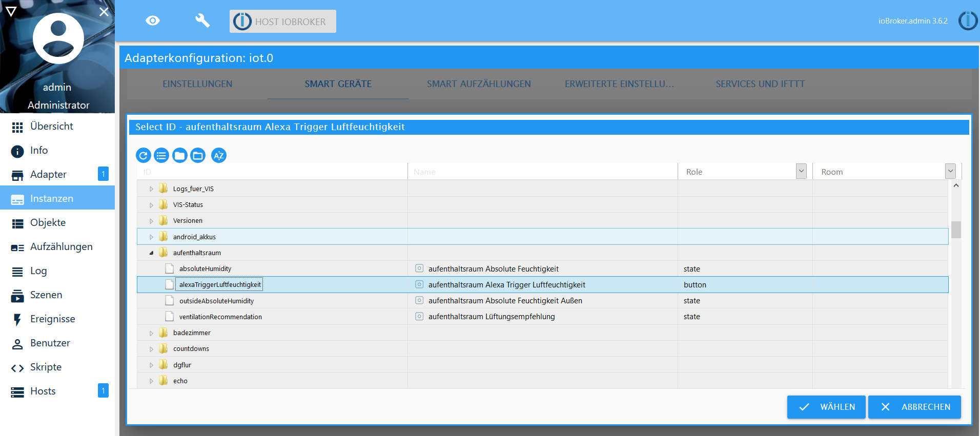Viewport: 980px width, 436px height.
Task: Expand the Versionen folder
Action: pos(151,221)
